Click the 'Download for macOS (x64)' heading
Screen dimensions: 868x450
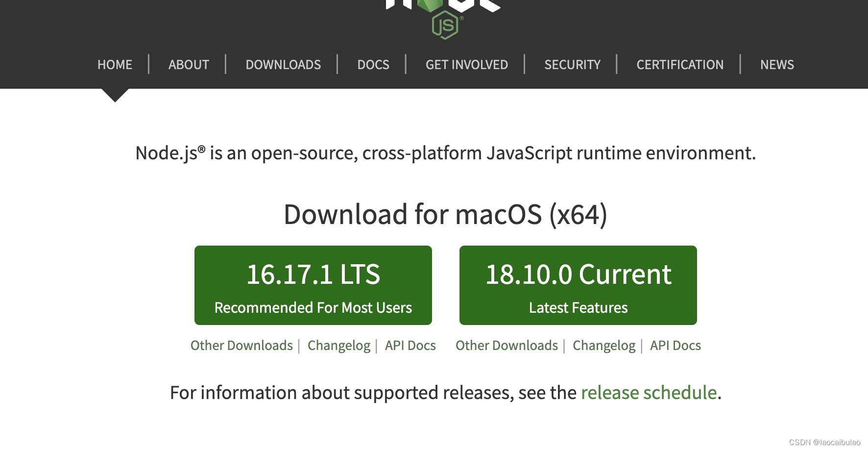[x=445, y=215]
